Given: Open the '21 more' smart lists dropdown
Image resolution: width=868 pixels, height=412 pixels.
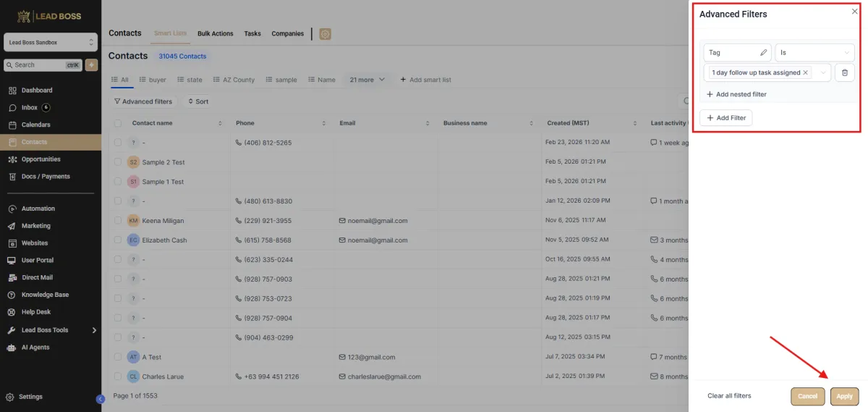Looking at the screenshot, I should pos(367,80).
